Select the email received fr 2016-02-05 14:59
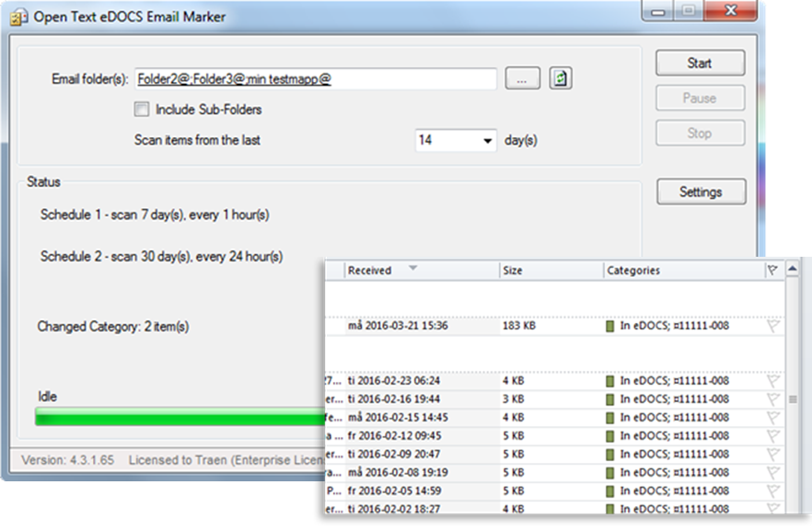Image resolution: width=812 pixels, height=531 pixels. [x=554, y=491]
